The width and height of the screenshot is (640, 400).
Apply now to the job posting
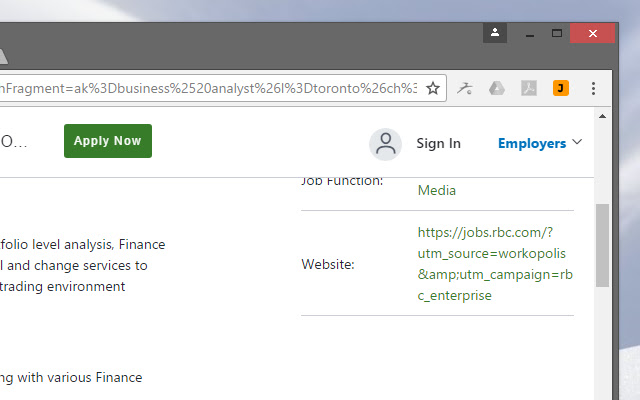tap(108, 141)
